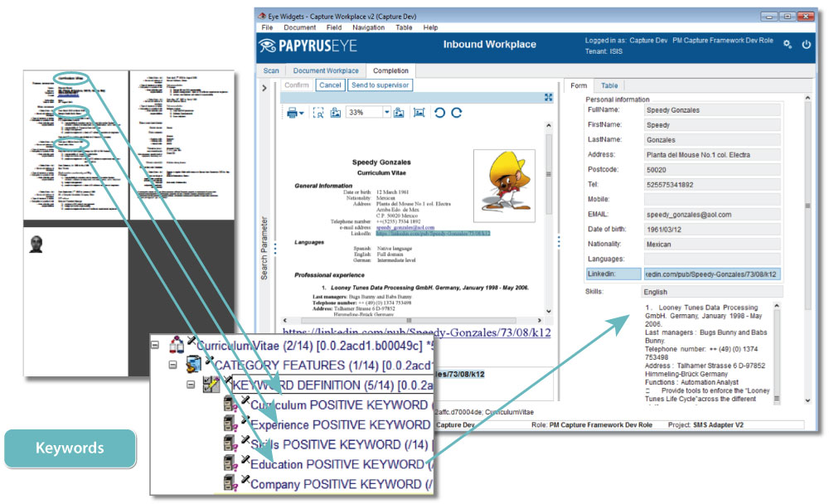The height and width of the screenshot is (504, 829).
Task: Click the Speedy Gonzales photo in the CV
Action: 504,186
